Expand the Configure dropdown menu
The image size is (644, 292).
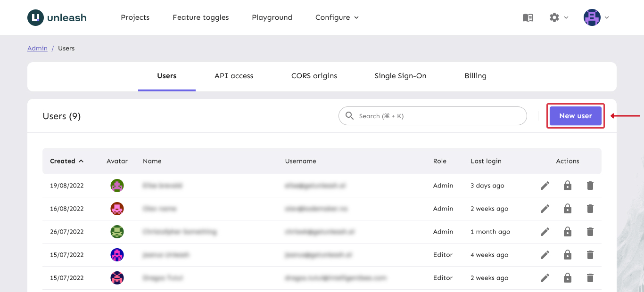click(x=337, y=17)
